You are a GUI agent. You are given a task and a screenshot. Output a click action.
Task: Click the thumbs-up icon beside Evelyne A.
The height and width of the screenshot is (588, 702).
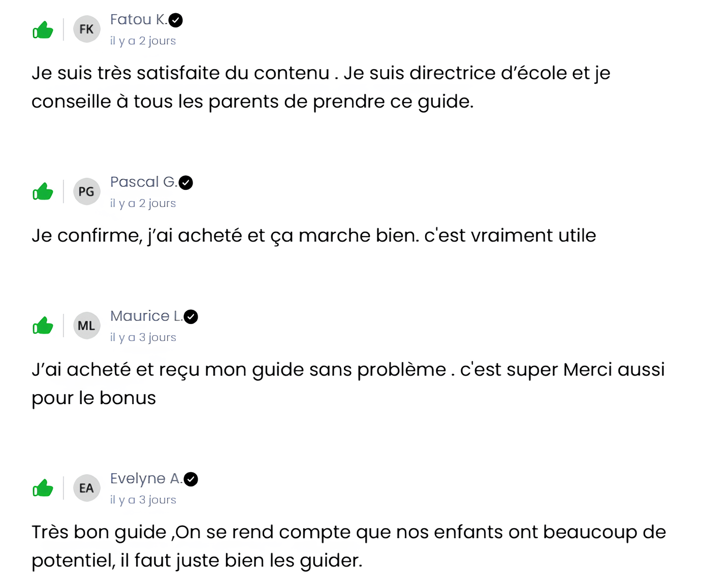(x=43, y=488)
